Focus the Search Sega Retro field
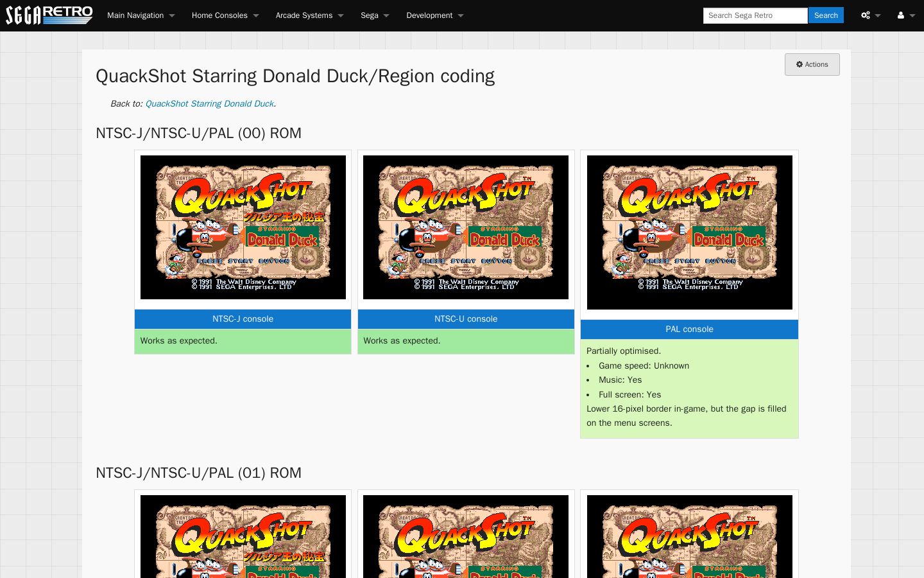The width and height of the screenshot is (924, 578). tap(755, 15)
